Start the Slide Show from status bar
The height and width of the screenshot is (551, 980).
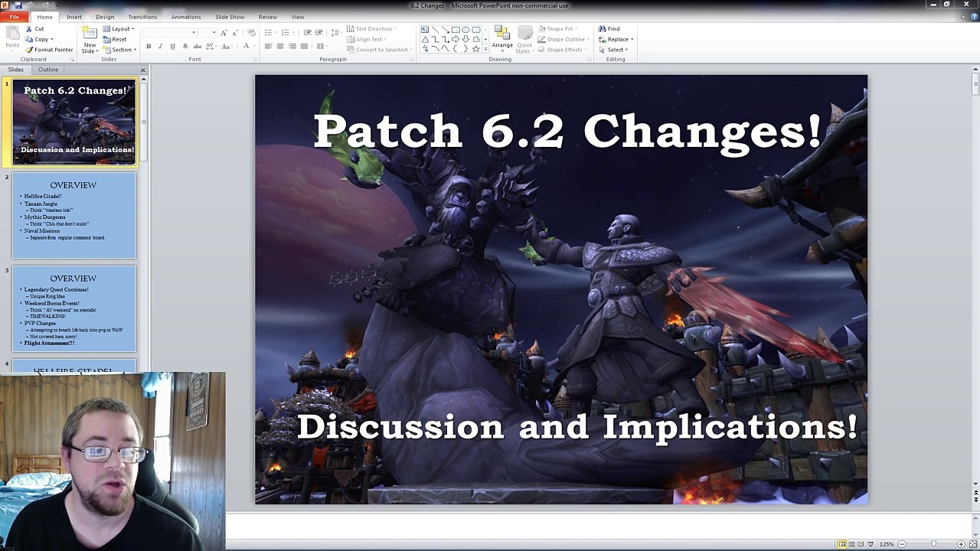(x=872, y=544)
